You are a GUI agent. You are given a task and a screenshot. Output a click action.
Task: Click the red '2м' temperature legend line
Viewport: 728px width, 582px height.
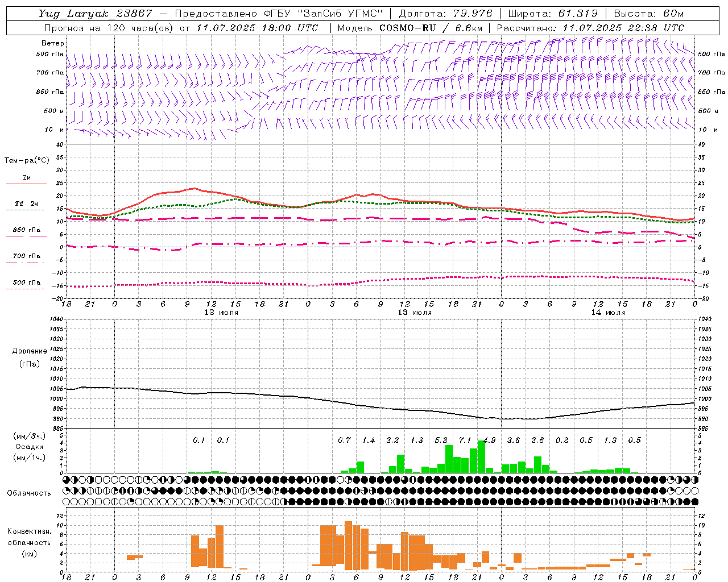(26, 184)
